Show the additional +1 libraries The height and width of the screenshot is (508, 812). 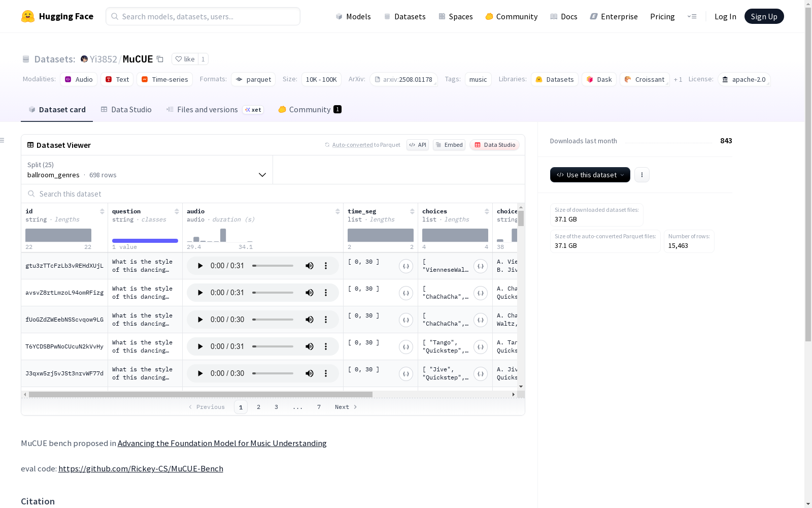[678, 79]
